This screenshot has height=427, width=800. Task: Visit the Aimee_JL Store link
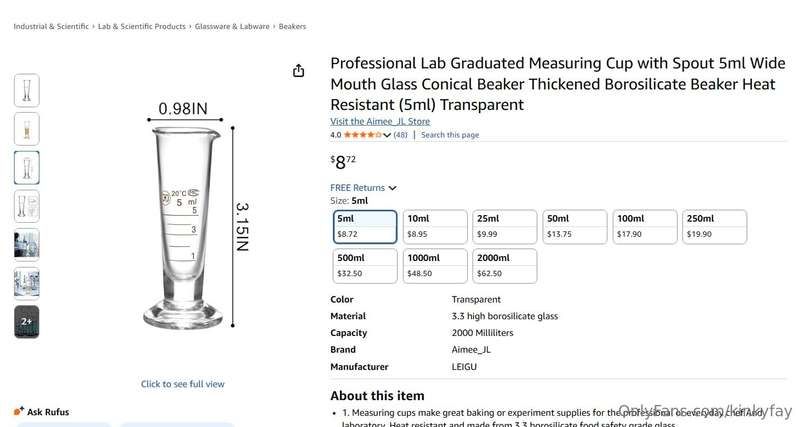click(380, 121)
